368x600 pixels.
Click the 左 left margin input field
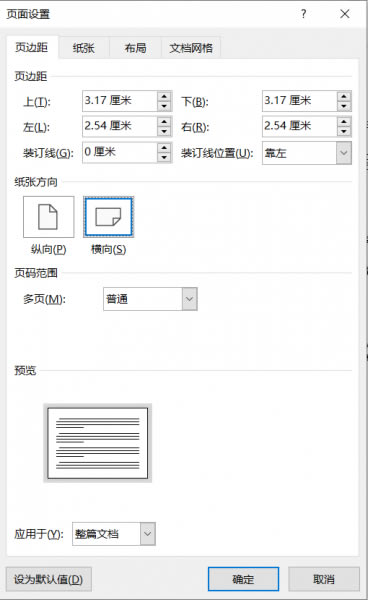(120, 127)
